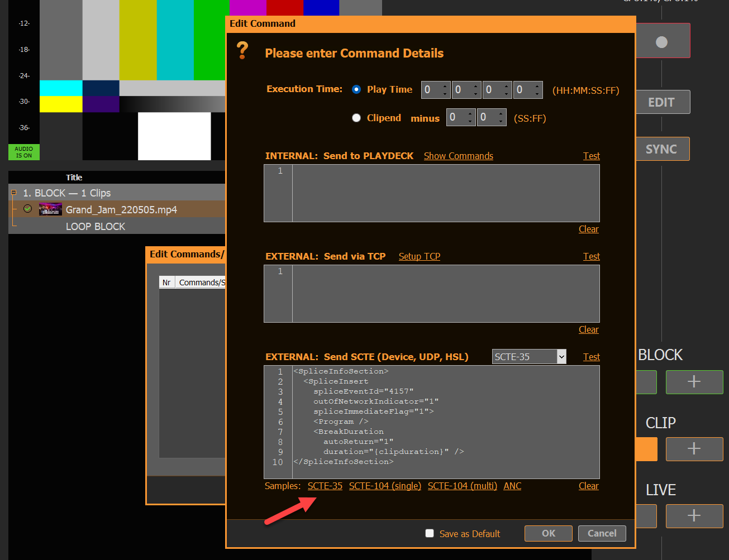Load the SCTE-104 (single) sample
This screenshot has height=560, width=729.
385,486
